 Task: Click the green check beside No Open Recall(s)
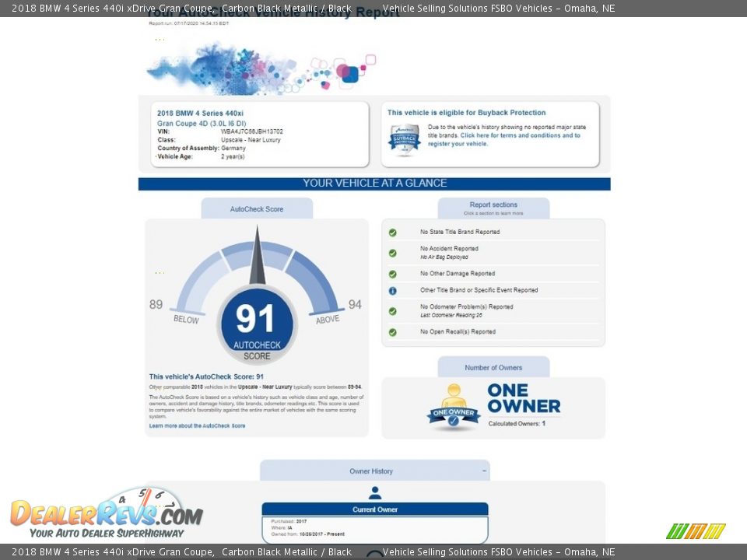[393, 332]
